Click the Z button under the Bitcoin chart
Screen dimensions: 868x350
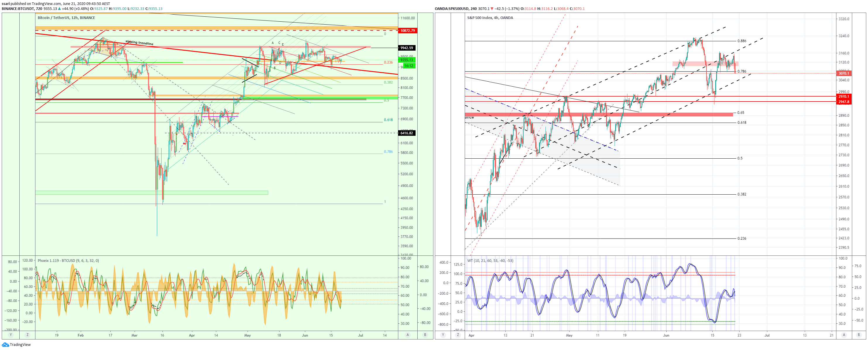pos(27,335)
